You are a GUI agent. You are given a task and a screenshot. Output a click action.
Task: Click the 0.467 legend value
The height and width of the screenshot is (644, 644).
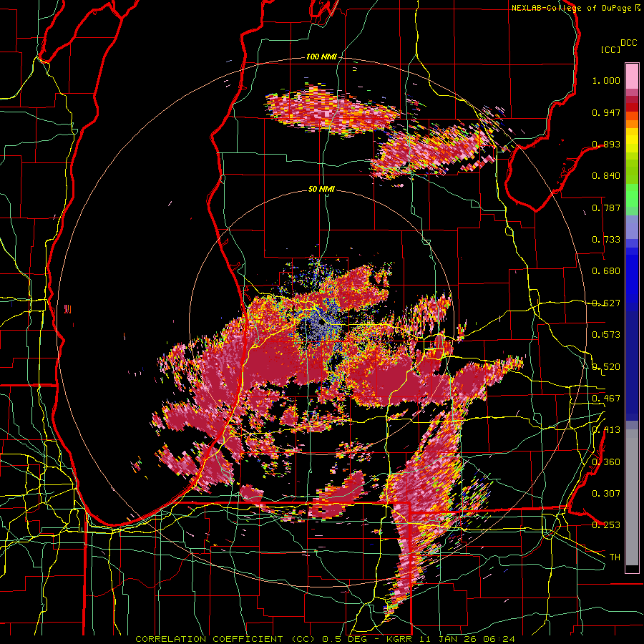[x=606, y=398]
